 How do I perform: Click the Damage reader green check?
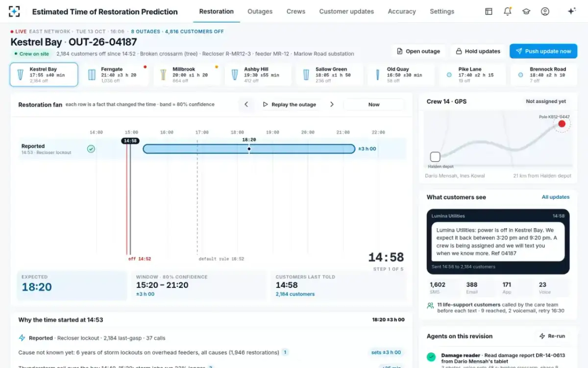pos(431,357)
